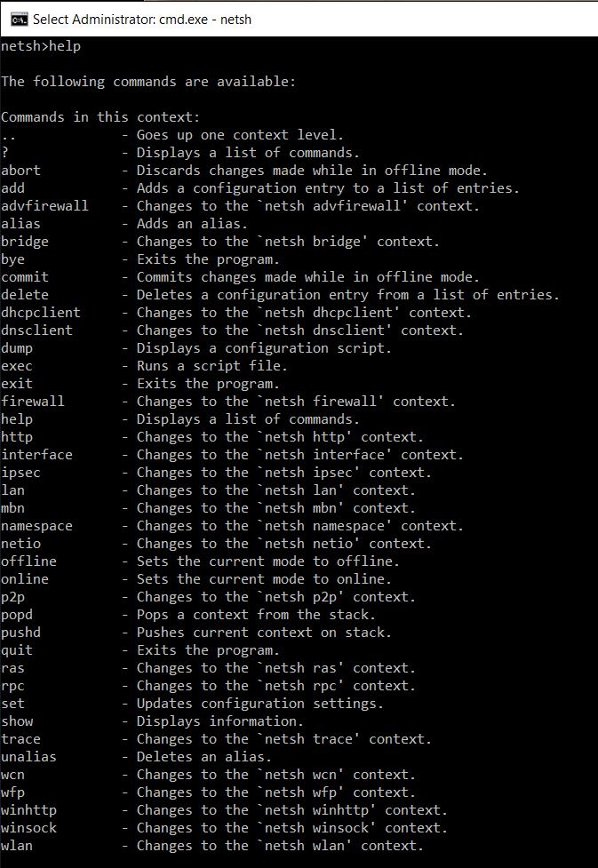Click the cmd.exe icon in title bar

[19, 20]
